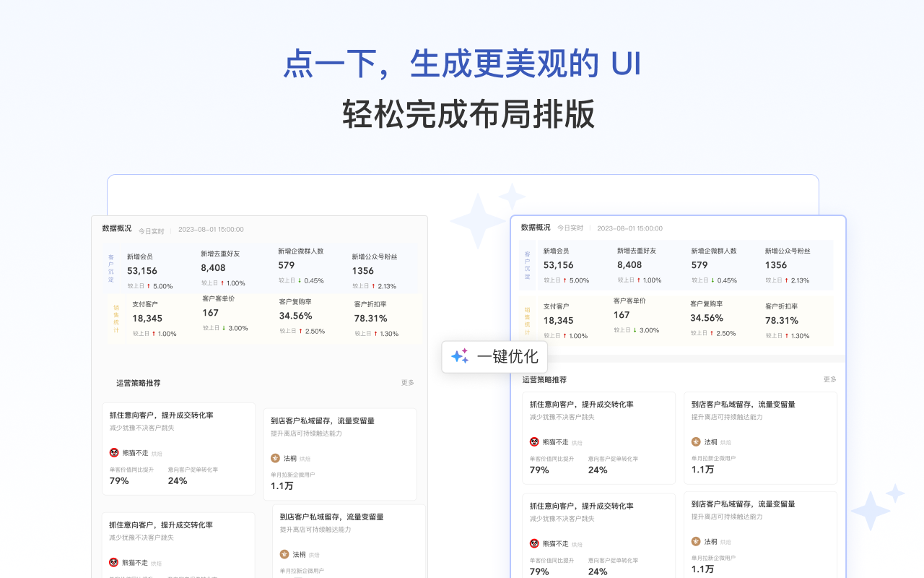Click 销售统计 side label in the right panel

(x=527, y=322)
